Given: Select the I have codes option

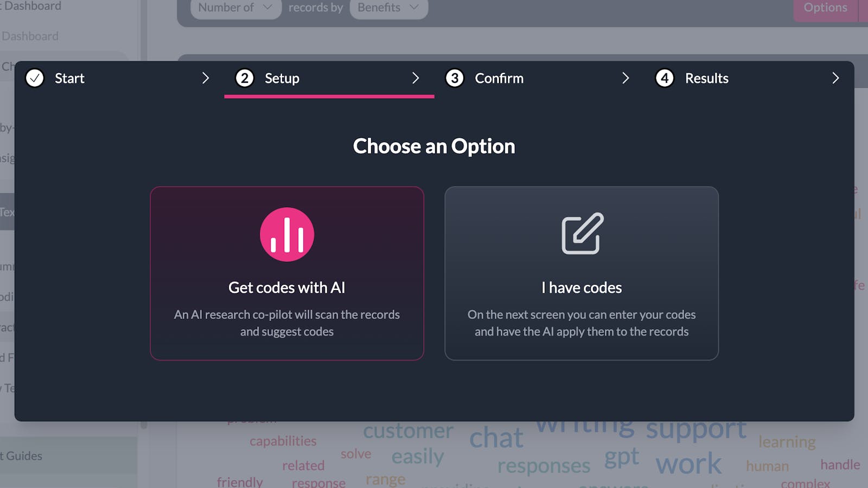Looking at the screenshot, I should tap(581, 273).
